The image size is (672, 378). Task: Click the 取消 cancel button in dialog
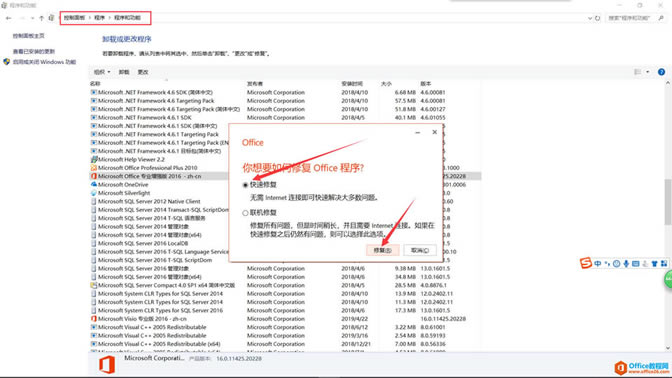pos(420,250)
